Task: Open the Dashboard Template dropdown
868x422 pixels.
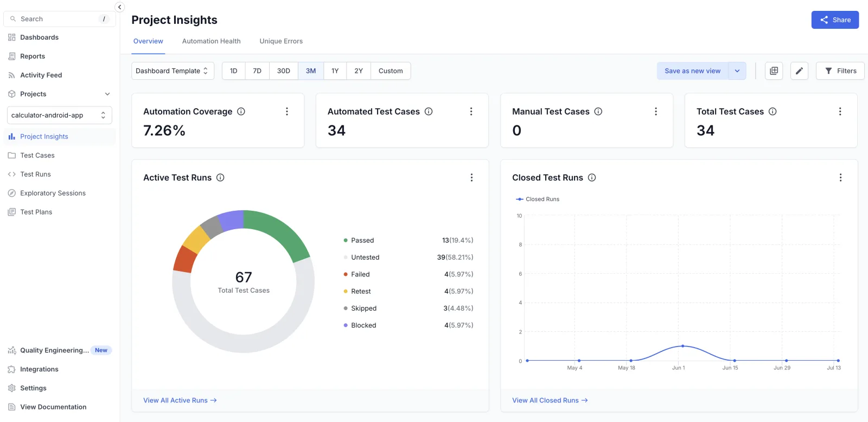Action: [173, 71]
